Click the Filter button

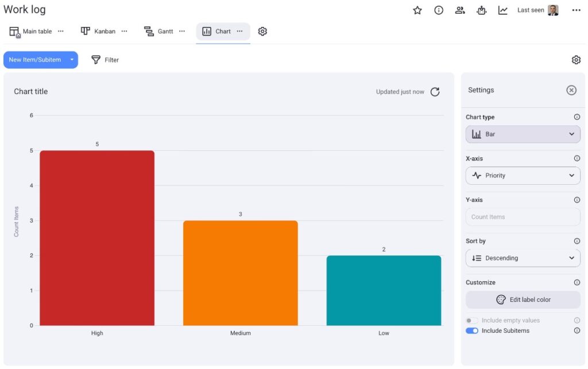coord(105,60)
